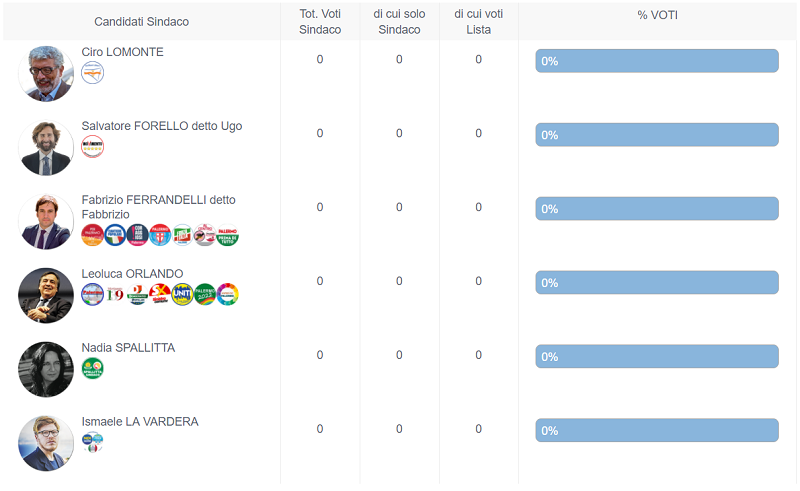Screen dimensions: 800x491
Task: Click the rainbow circle logo in Orlando's row
Action: point(228,294)
